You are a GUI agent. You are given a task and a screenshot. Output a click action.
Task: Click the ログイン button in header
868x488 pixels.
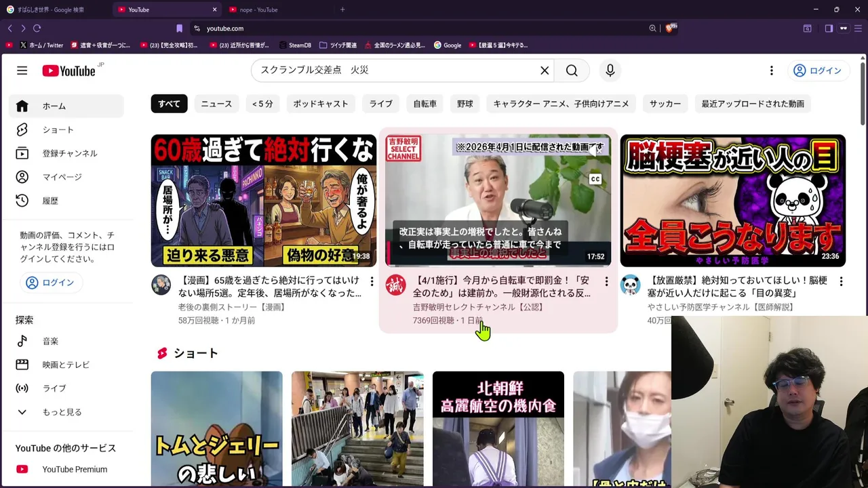pos(817,70)
